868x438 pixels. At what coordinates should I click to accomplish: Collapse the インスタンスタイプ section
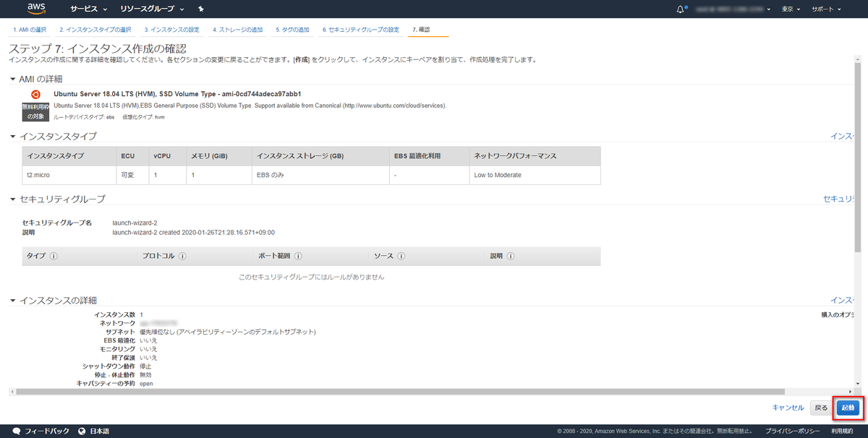point(13,136)
